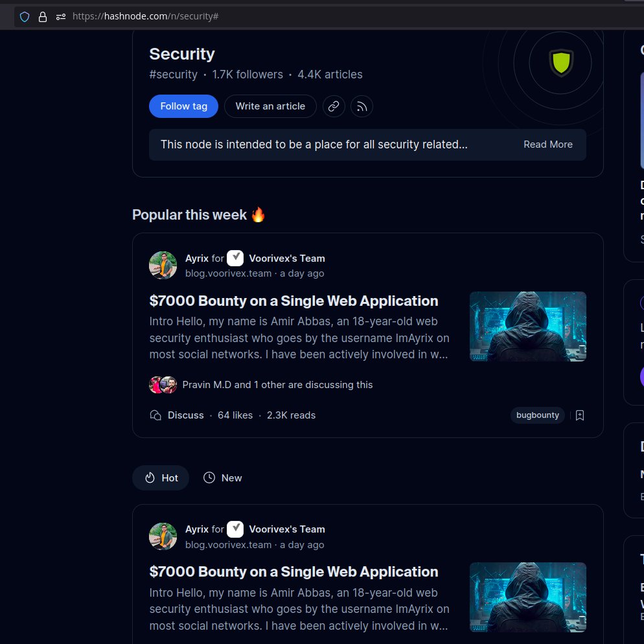Click the 64 likes count
Image resolution: width=644 pixels, height=644 pixels.
tap(235, 415)
